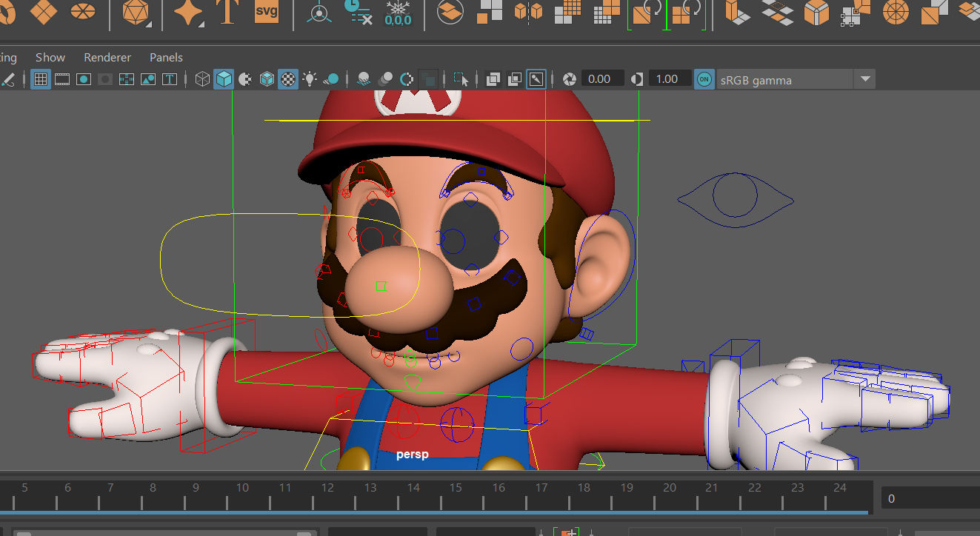Toggle viewport shadows icon
The image size is (980, 536).
click(x=331, y=79)
